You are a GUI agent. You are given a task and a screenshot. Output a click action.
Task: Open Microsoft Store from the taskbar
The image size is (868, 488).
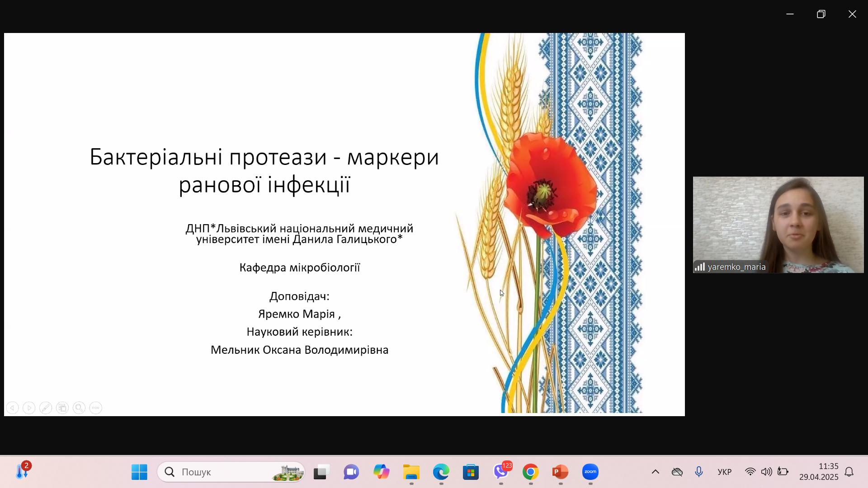tap(471, 472)
